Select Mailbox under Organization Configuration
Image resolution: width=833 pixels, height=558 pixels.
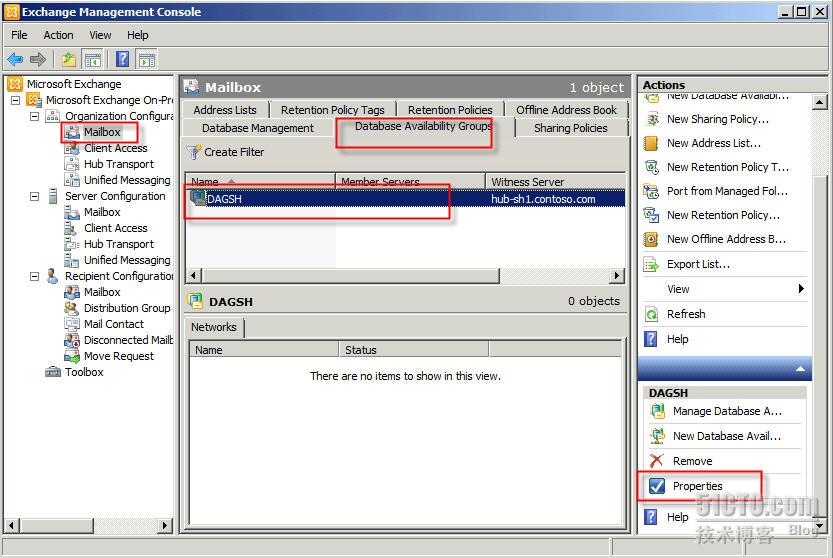click(102, 132)
